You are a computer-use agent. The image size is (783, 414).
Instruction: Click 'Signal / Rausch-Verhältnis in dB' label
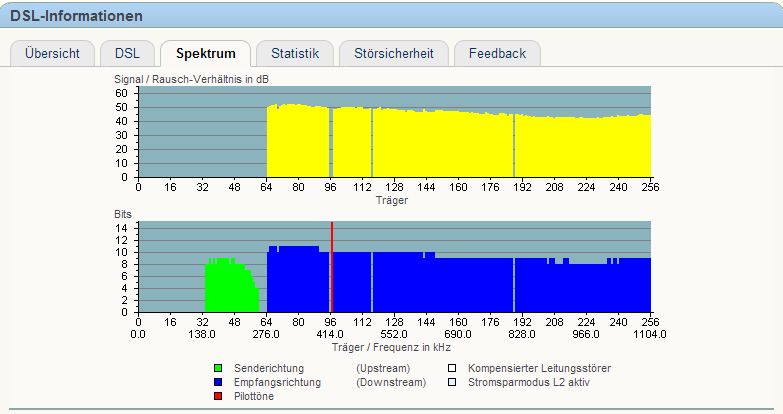tap(191, 79)
